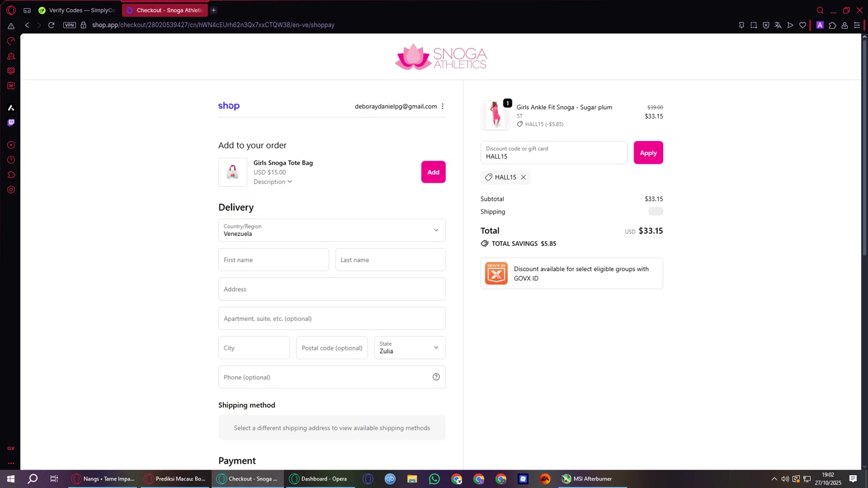
Task: Show hidden system tray icons
Action: [774, 479]
